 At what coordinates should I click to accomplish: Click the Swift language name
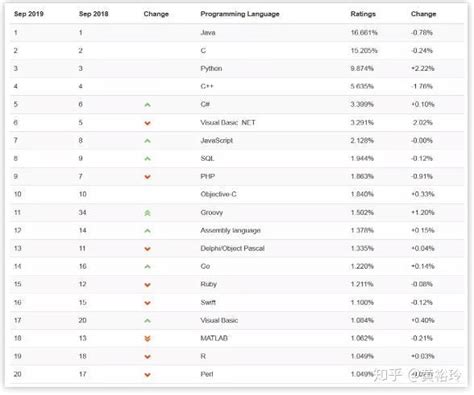(208, 302)
